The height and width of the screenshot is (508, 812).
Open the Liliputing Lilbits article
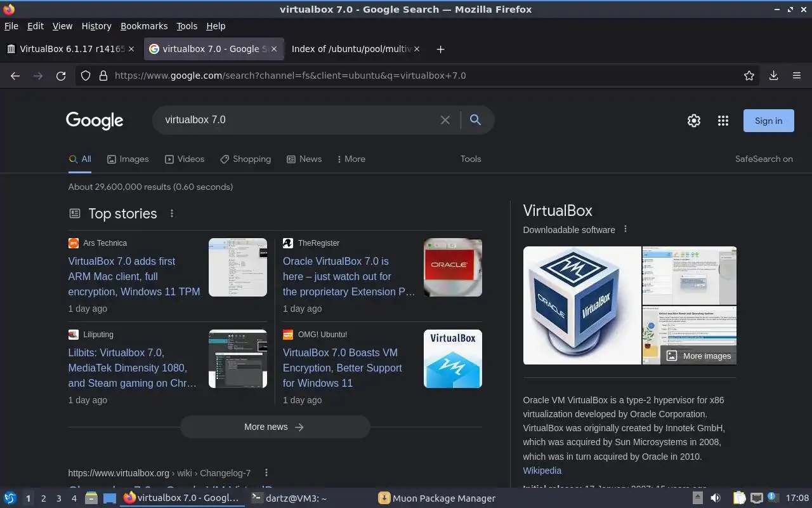[132, 368]
